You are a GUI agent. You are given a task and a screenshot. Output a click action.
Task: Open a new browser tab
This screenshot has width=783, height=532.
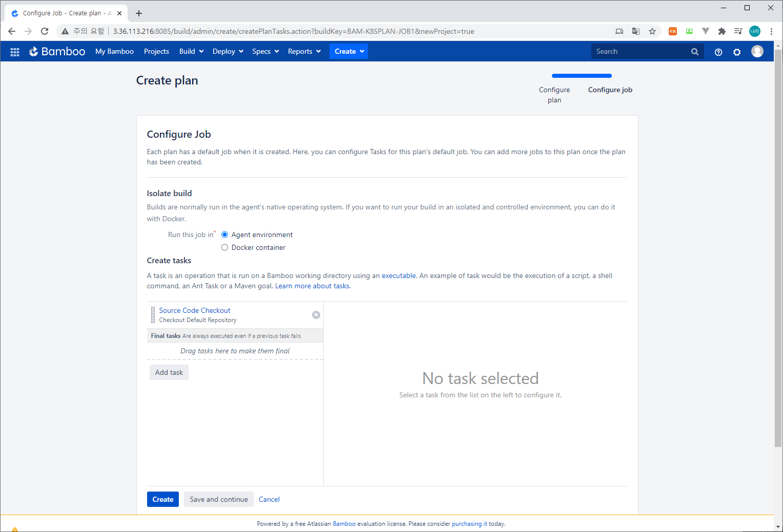coord(139,13)
